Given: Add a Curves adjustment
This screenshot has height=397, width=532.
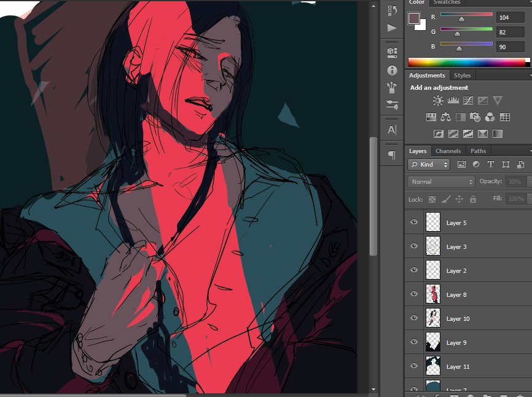Looking at the screenshot, I should pyautogui.click(x=468, y=100).
